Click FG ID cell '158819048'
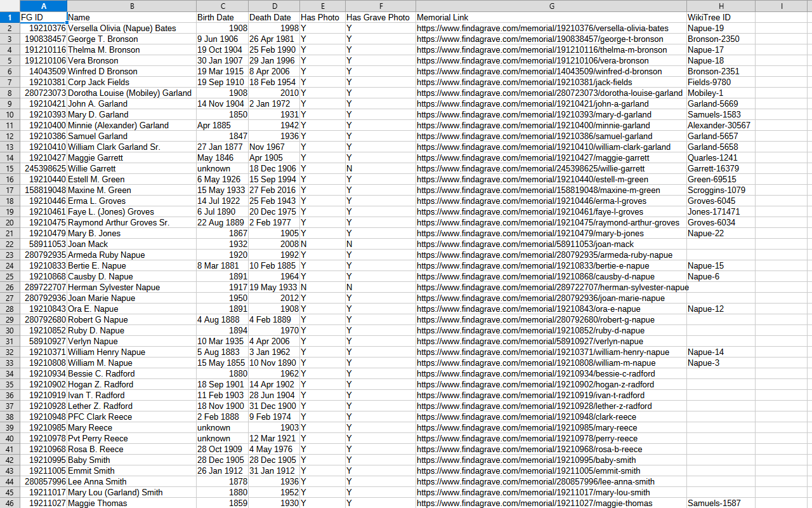This screenshot has width=812, height=508. point(43,190)
